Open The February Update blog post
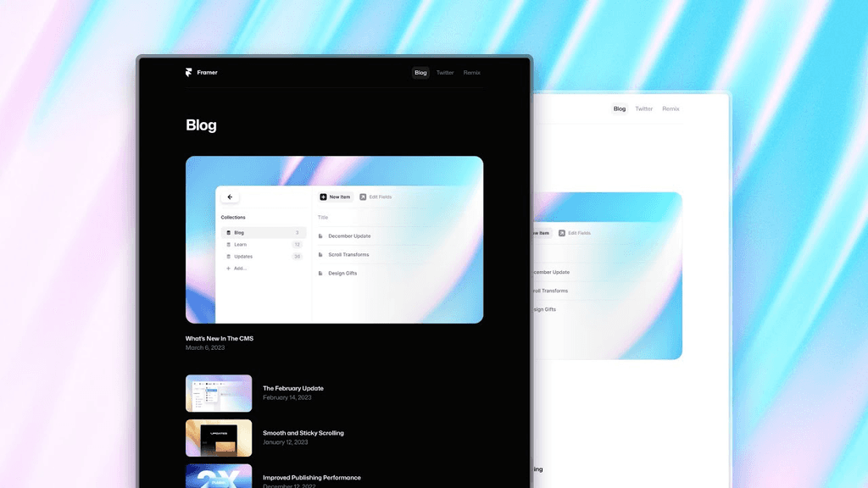868x488 pixels. tap(293, 388)
